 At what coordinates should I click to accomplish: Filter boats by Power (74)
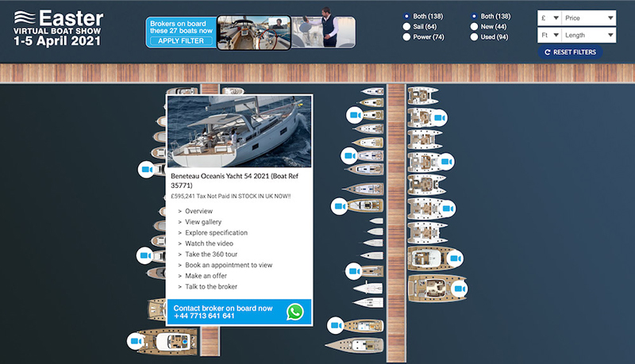[x=406, y=36]
